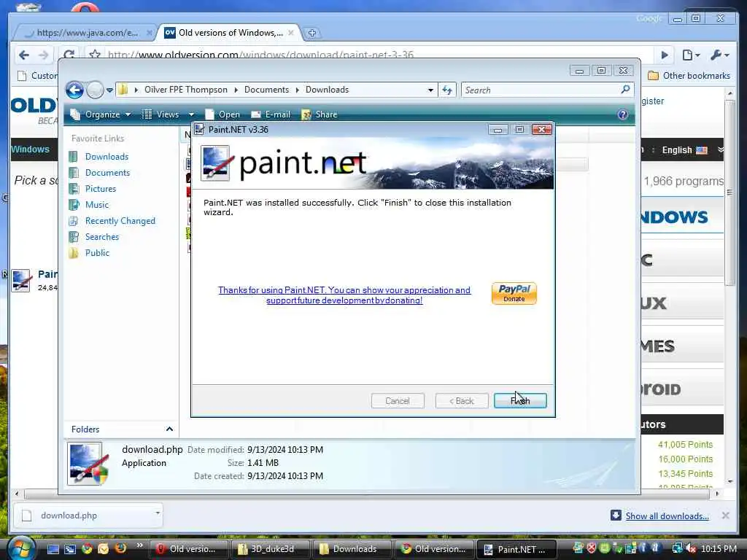This screenshot has width=747, height=560.
Task: Open Public in Favorite Links
Action: point(97,253)
